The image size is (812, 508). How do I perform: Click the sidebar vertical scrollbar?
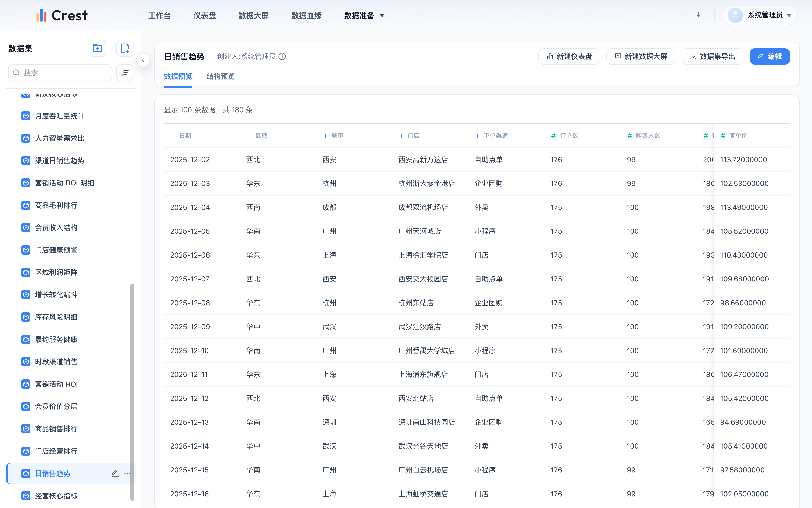[132, 392]
